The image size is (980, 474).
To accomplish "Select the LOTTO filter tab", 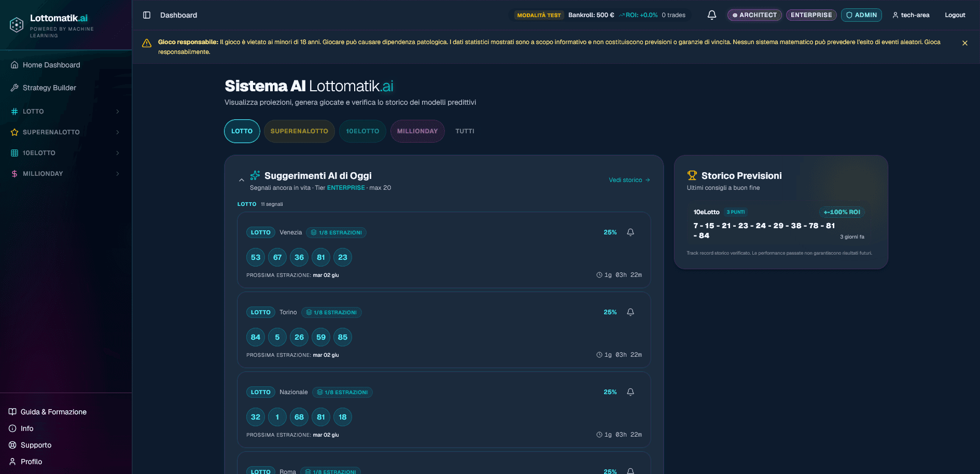I will click(242, 131).
